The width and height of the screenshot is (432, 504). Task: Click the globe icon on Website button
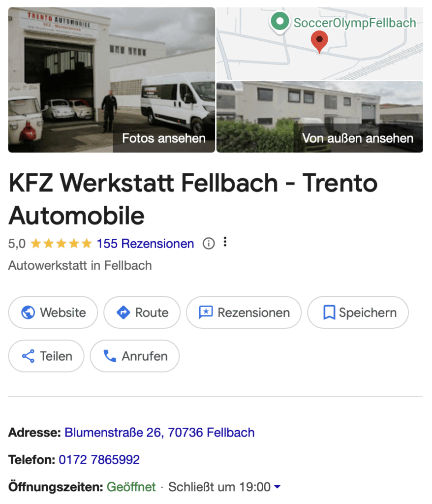28,313
